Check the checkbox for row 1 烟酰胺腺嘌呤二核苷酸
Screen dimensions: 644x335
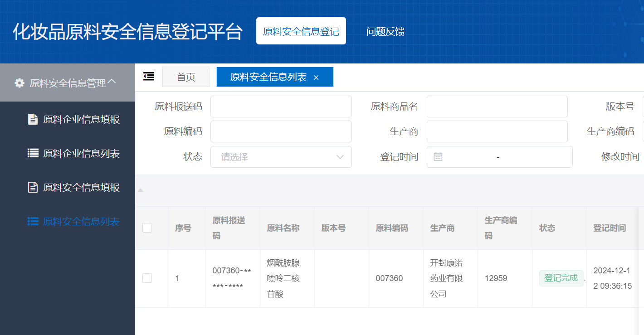[147, 278]
